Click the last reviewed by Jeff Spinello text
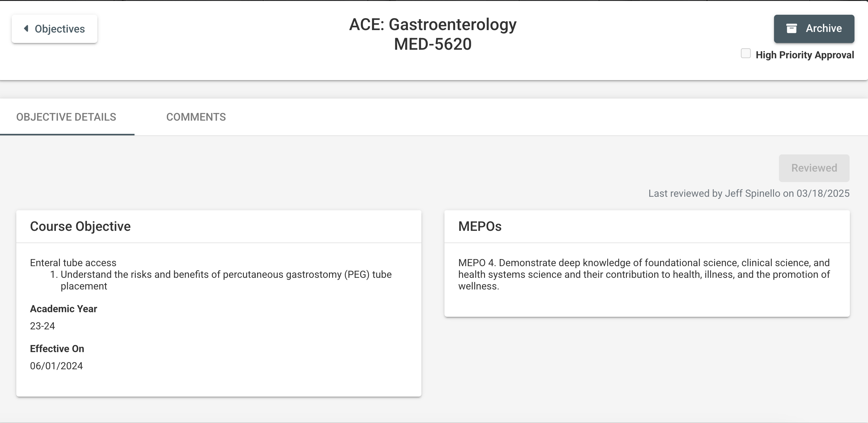 click(x=749, y=193)
